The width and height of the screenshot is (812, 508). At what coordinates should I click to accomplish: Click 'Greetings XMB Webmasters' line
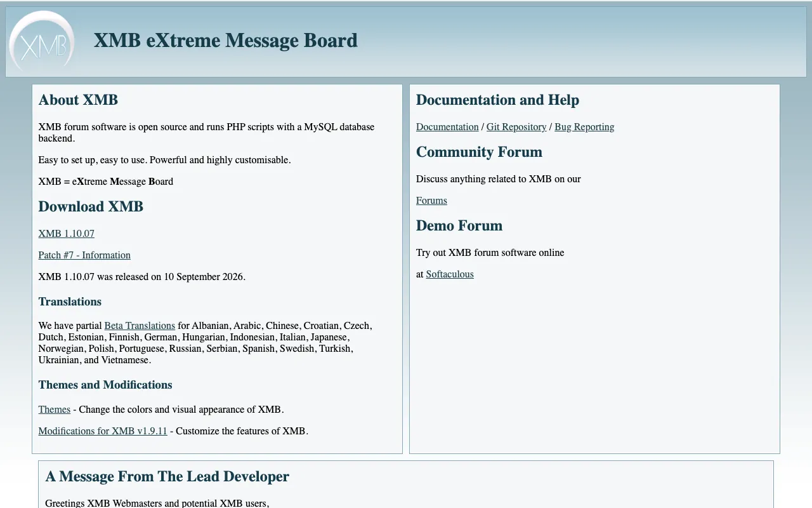coord(157,504)
